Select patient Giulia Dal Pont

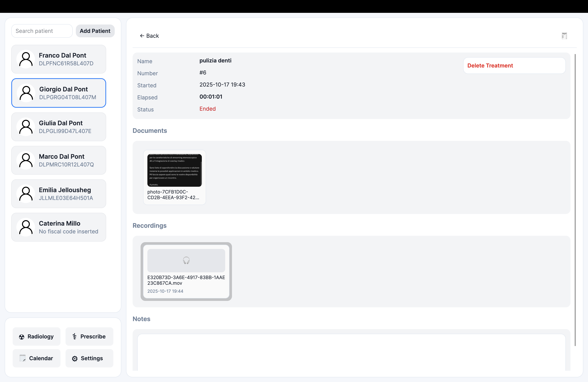(59, 127)
